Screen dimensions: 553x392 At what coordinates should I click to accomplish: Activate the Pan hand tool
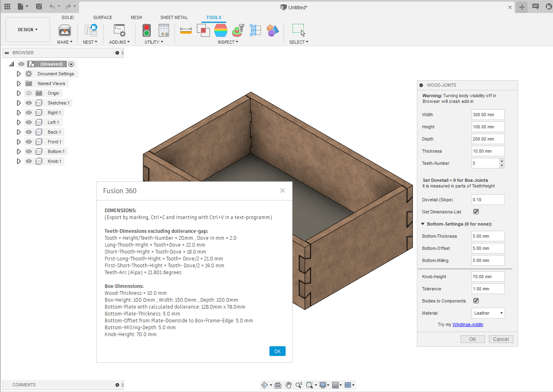coord(288,385)
